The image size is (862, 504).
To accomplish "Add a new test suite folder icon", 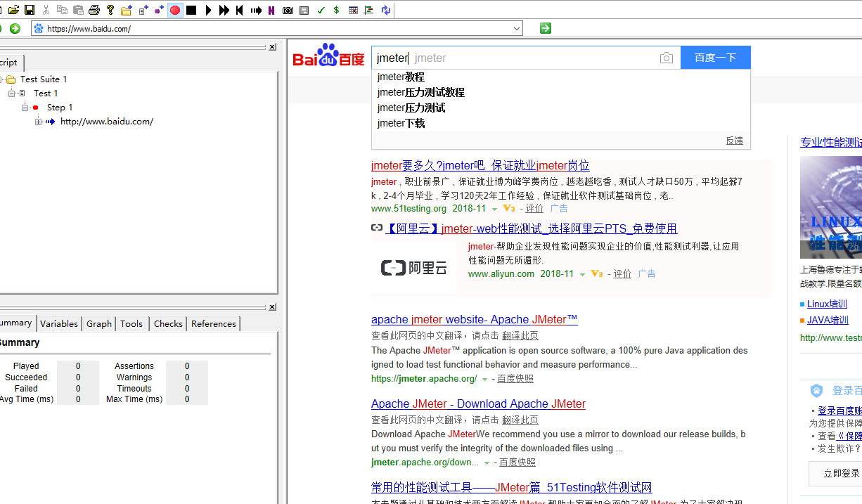I will coord(127,10).
